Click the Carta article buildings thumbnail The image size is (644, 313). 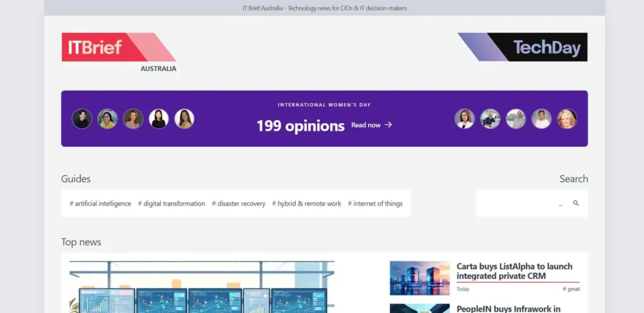[419, 278]
